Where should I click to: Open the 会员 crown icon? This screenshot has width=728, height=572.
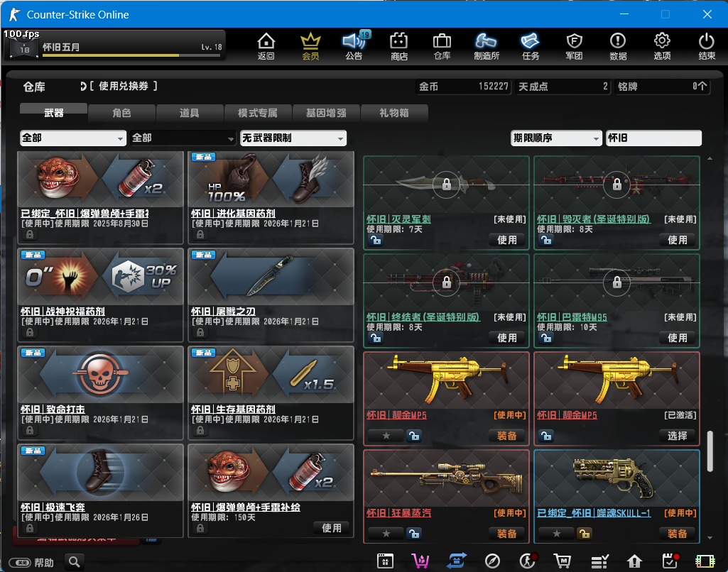pyautogui.click(x=310, y=46)
